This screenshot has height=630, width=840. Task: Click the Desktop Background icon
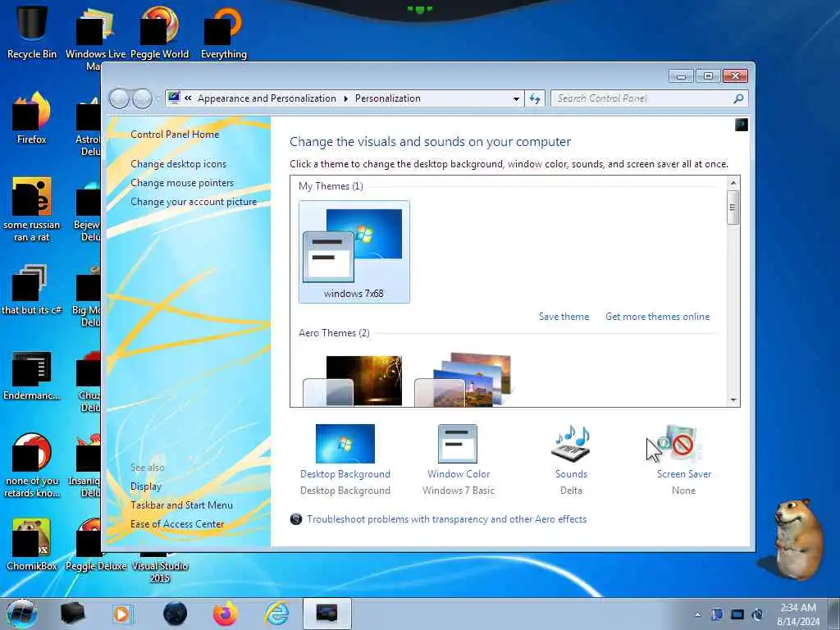pos(345,444)
